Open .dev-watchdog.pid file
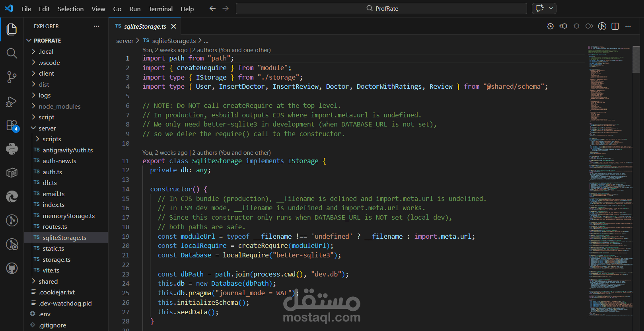 click(66, 303)
